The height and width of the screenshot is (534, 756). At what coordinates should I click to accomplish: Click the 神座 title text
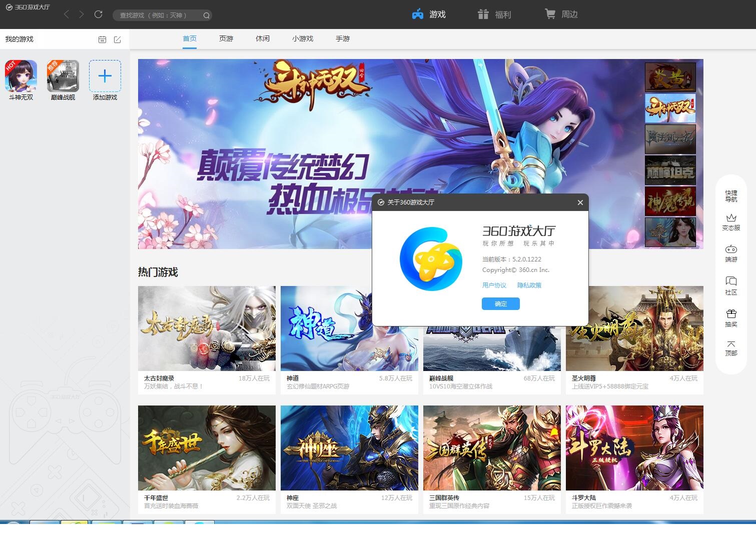(x=293, y=498)
